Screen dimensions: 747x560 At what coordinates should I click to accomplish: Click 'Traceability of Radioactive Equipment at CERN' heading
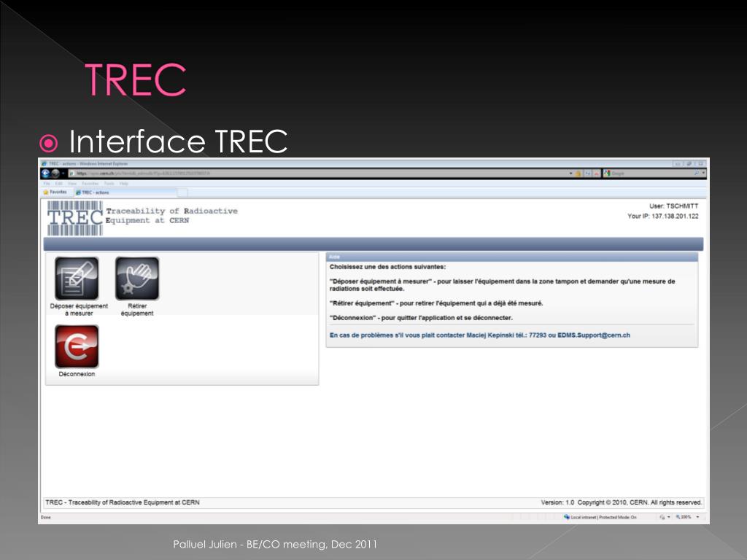(171, 216)
